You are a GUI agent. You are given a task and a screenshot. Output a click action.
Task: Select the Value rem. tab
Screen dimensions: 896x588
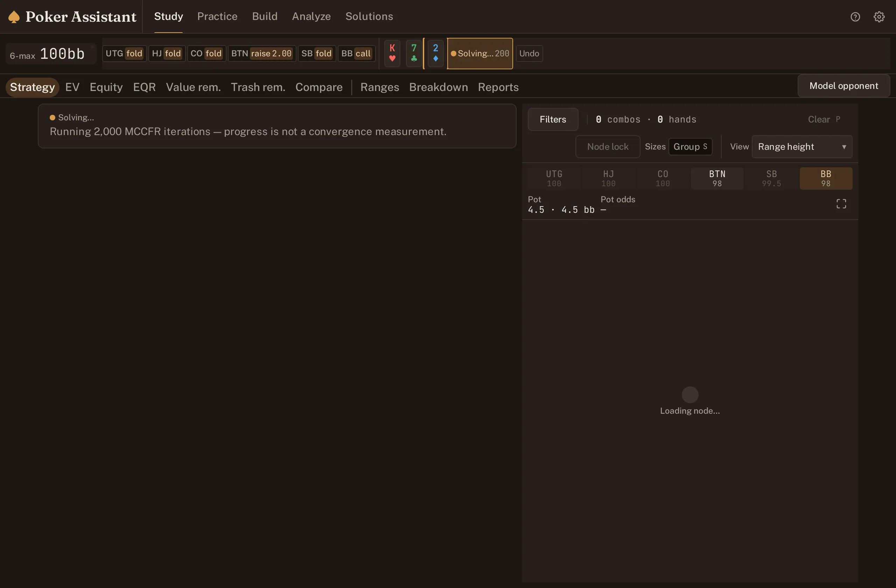194,87
